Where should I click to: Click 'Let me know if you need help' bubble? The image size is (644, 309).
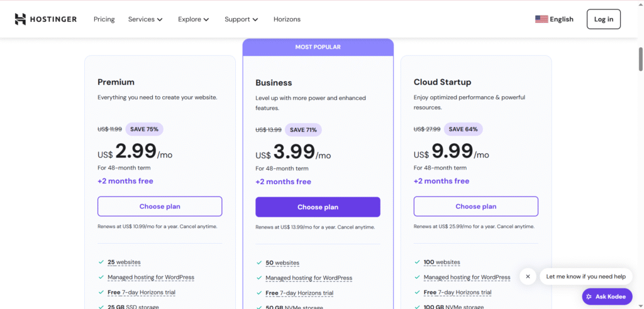pyautogui.click(x=586, y=276)
